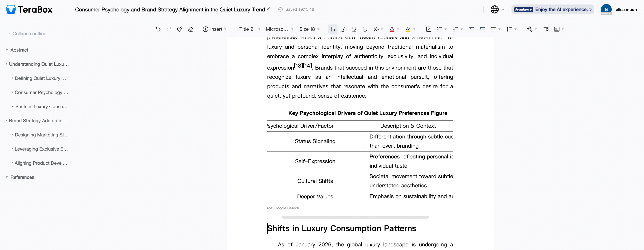This screenshot has width=644, height=250.
Task: Toggle bold formatting off
Action: [x=333, y=29]
